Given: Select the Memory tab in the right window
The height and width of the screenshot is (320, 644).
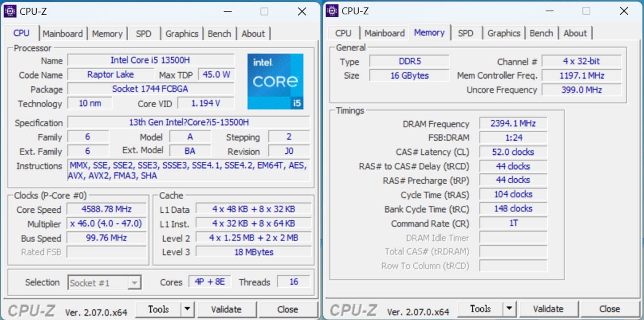Looking at the screenshot, I should tap(429, 33).
